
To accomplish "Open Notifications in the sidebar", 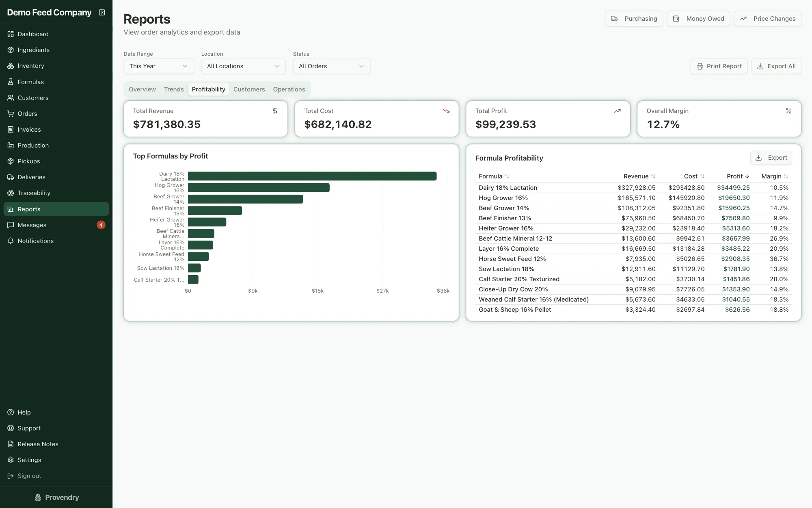I will click(x=56, y=241).
